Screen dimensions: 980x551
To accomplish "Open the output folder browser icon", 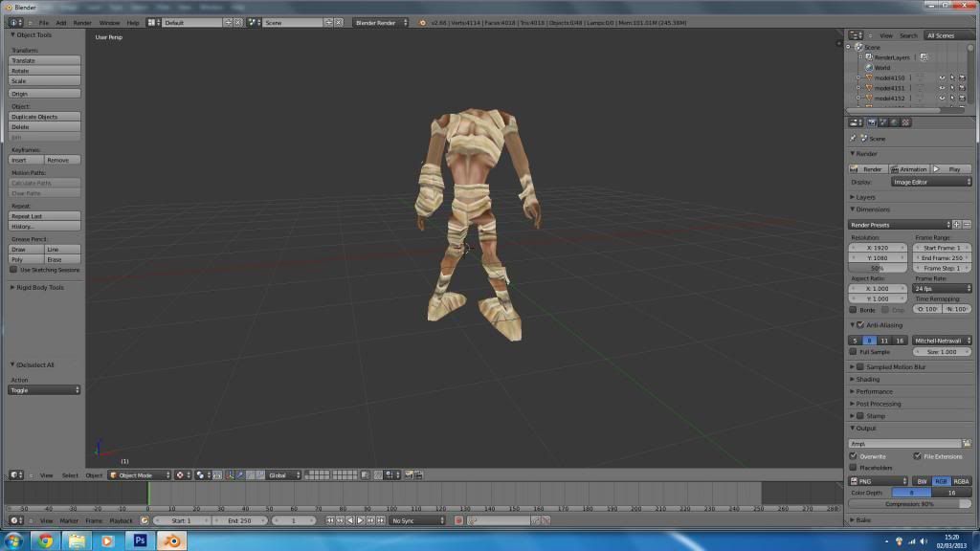I will point(967,444).
